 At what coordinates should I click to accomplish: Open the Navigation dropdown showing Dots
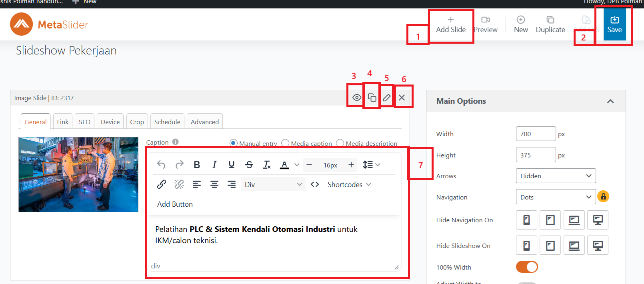coord(556,197)
